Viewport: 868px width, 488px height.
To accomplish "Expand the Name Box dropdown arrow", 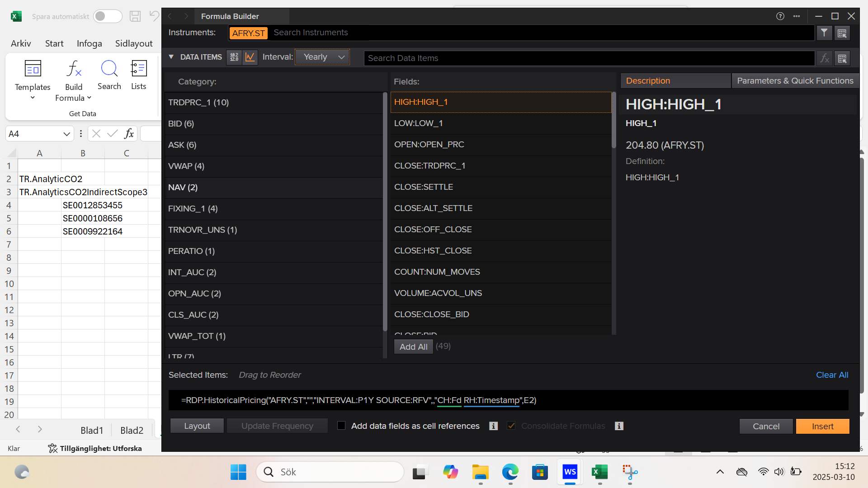I will [x=66, y=134].
